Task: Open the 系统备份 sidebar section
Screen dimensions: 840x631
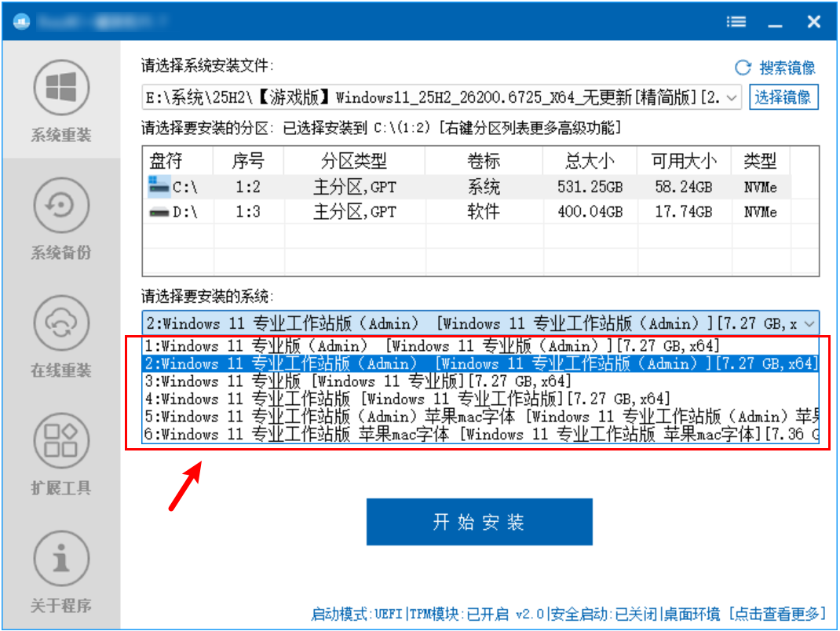Action: [x=61, y=218]
